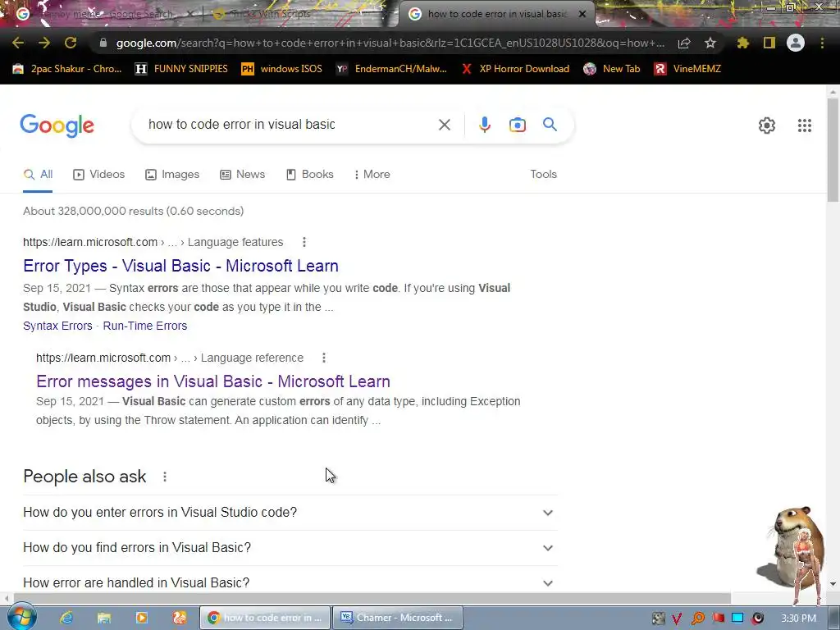840x630 pixels.
Task: Open the New Tab bookmark
Action: pyautogui.click(x=612, y=69)
